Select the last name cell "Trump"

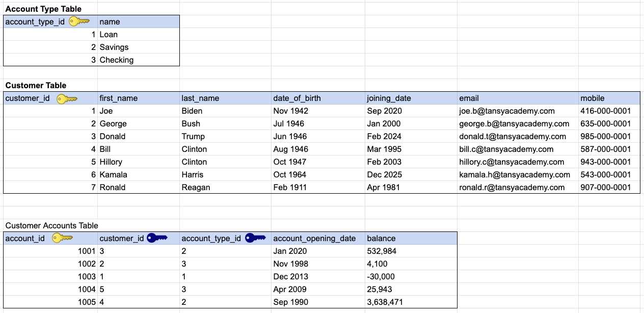(226, 136)
